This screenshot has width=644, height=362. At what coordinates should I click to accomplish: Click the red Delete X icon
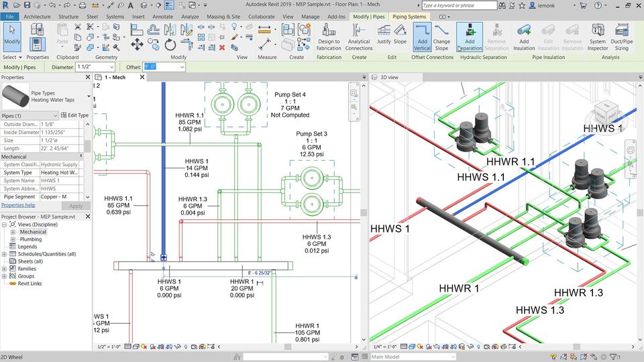222,48
